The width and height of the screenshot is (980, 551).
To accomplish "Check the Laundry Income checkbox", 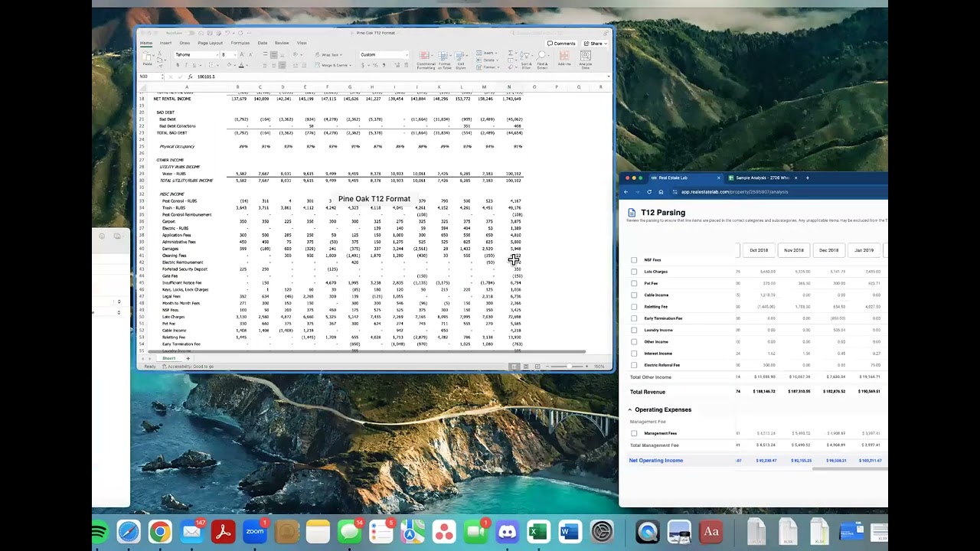I will 634,330.
